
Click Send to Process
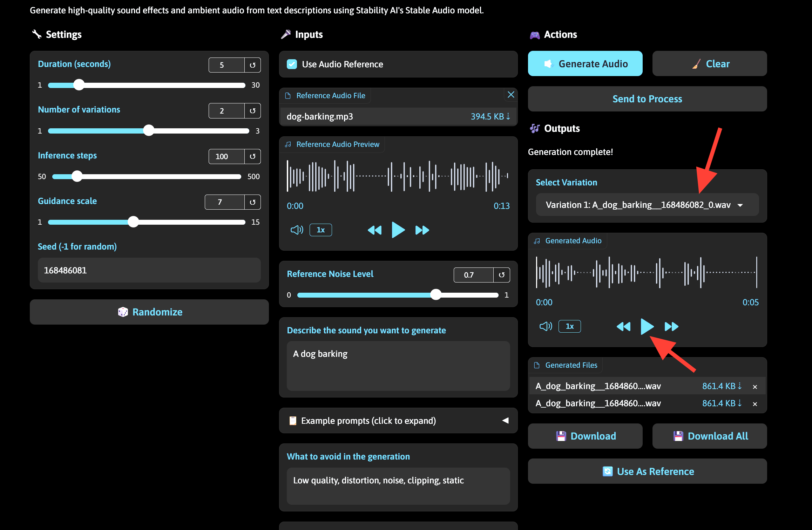tap(647, 99)
